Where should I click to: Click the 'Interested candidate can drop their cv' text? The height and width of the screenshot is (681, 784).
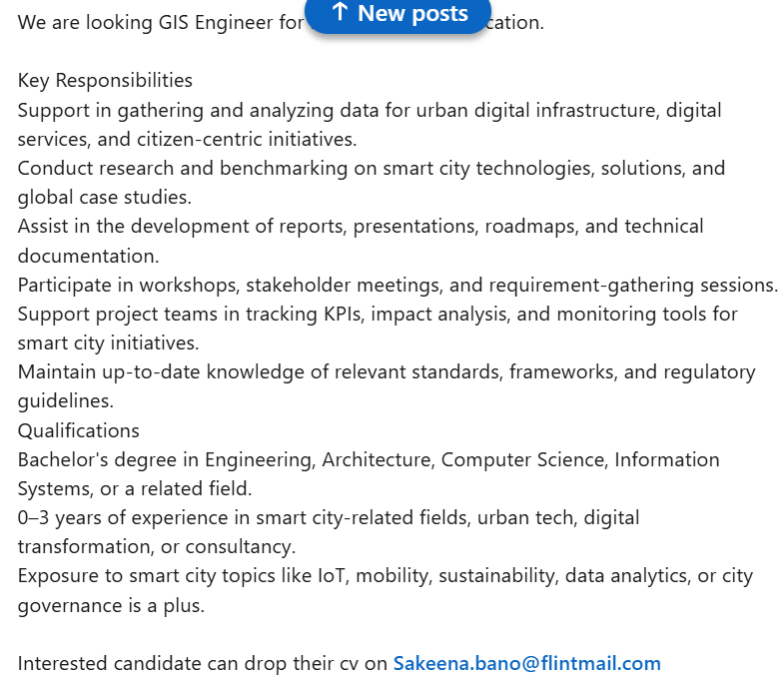(x=203, y=663)
